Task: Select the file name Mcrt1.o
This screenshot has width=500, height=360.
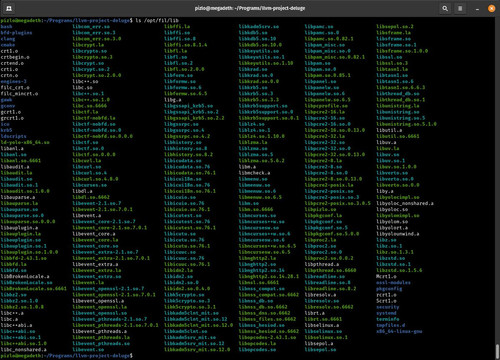Action: coord(386,276)
